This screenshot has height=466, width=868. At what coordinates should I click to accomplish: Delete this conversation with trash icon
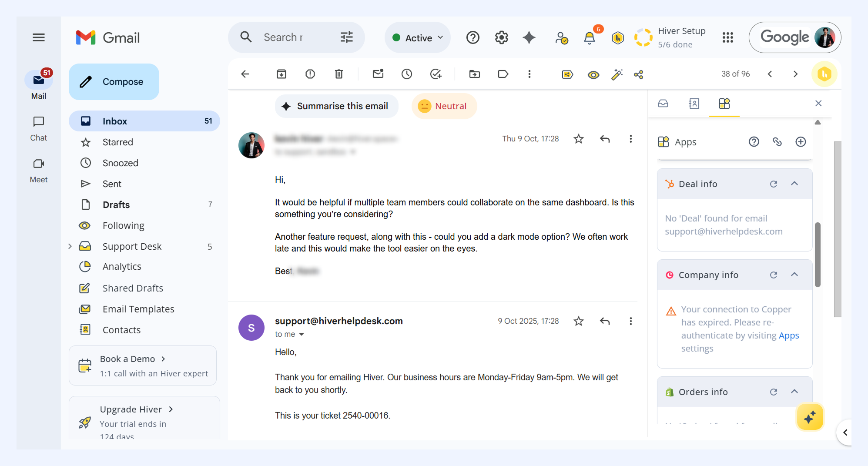pyautogui.click(x=339, y=74)
